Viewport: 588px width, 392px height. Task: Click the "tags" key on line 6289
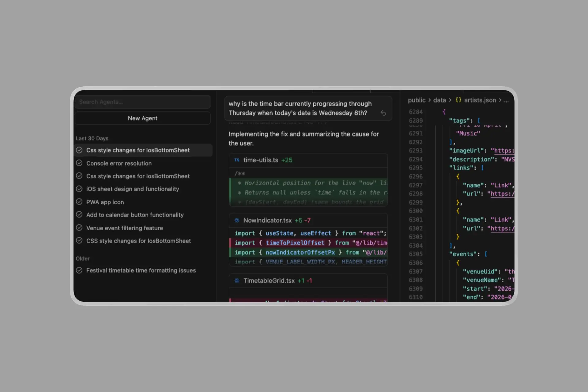460,121
